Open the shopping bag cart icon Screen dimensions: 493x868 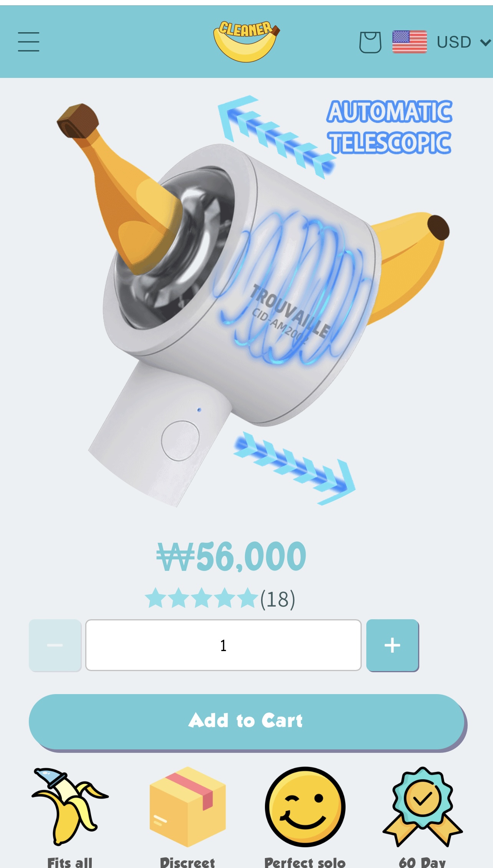(x=370, y=42)
